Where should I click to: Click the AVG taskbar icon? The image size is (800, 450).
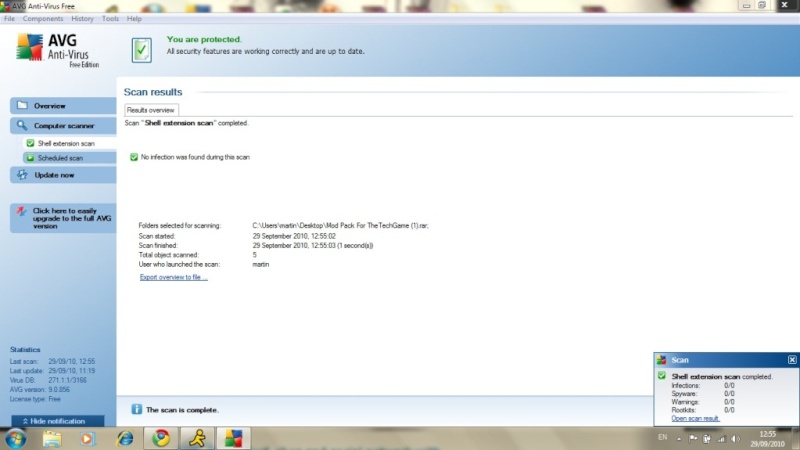click(234, 438)
